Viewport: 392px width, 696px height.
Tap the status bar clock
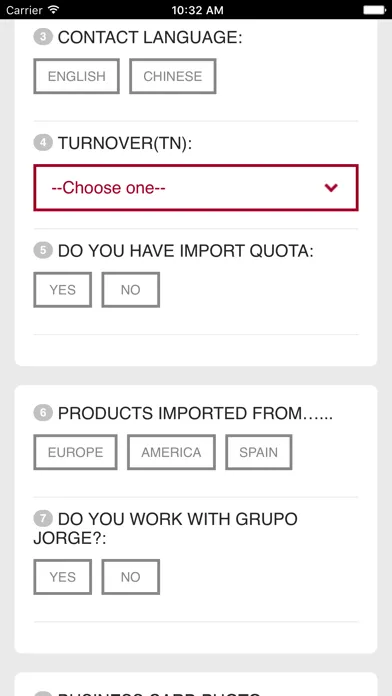tap(197, 10)
